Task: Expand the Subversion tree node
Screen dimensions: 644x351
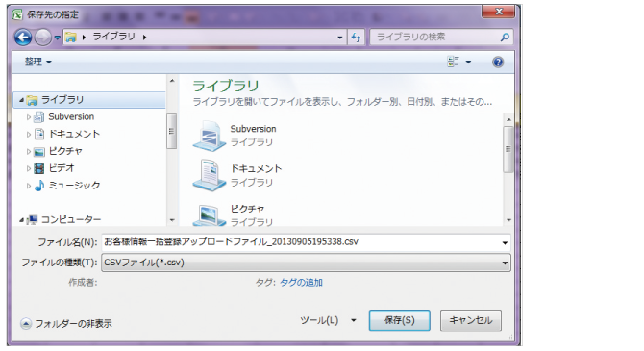Action: 28,117
